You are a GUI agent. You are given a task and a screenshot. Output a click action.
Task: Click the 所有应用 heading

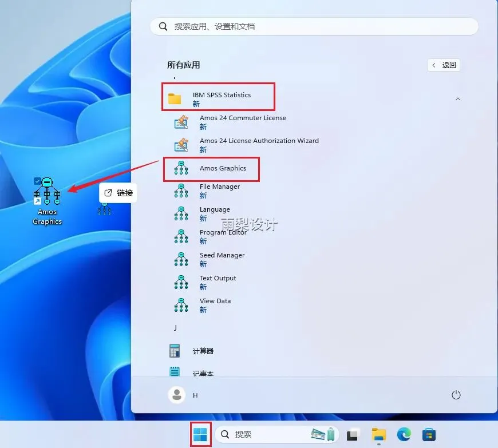(184, 65)
